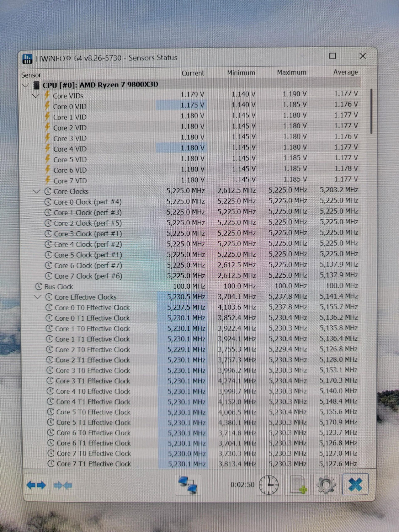The height and width of the screenshot is (532, 399).
Task: Click the Sensor column header
Action: coord(31,75)
